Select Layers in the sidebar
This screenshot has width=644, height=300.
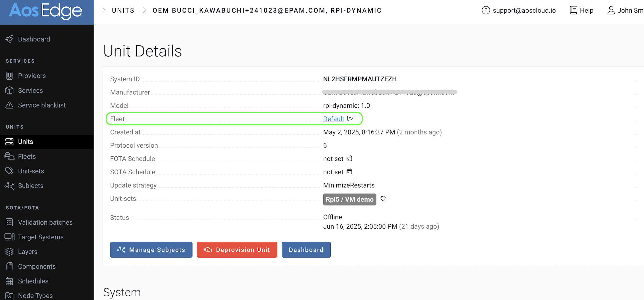coord(27,252)
